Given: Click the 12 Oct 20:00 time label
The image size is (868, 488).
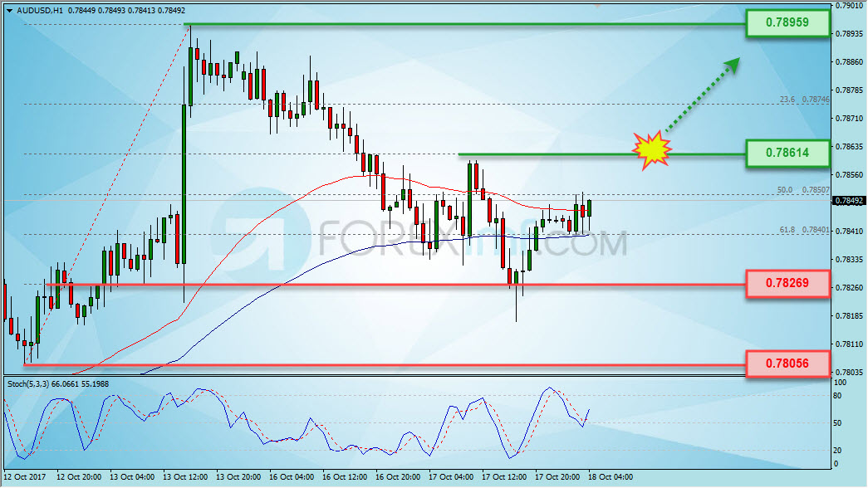Looking at the screenshot, I should [79, 477].
